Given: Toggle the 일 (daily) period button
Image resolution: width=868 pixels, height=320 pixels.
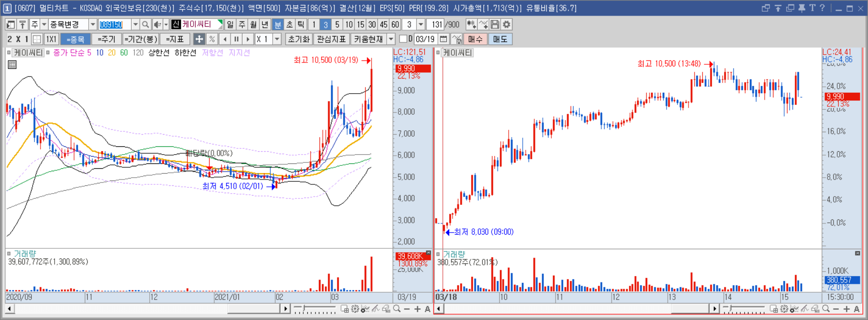Looking at the screenshot, I should (230, 24).
